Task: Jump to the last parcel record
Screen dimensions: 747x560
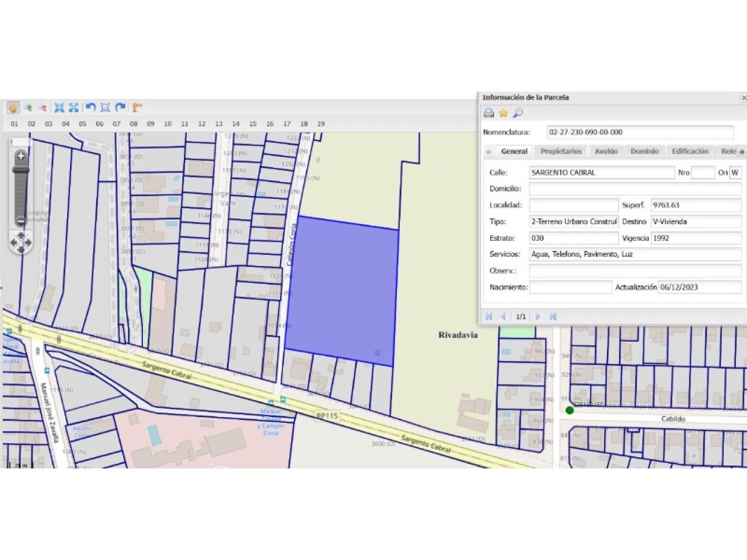Action: coord(553,317)
